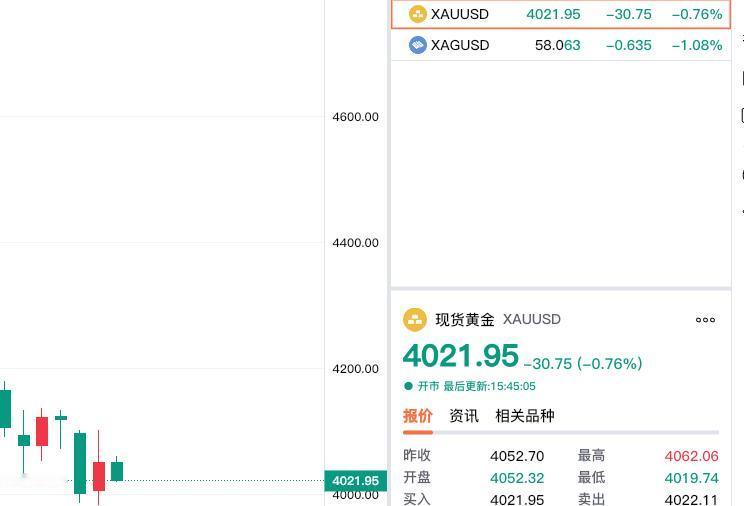The image size is (744, 506).
Task: Select the XAUUSD watchlist row
Action: 561,14
